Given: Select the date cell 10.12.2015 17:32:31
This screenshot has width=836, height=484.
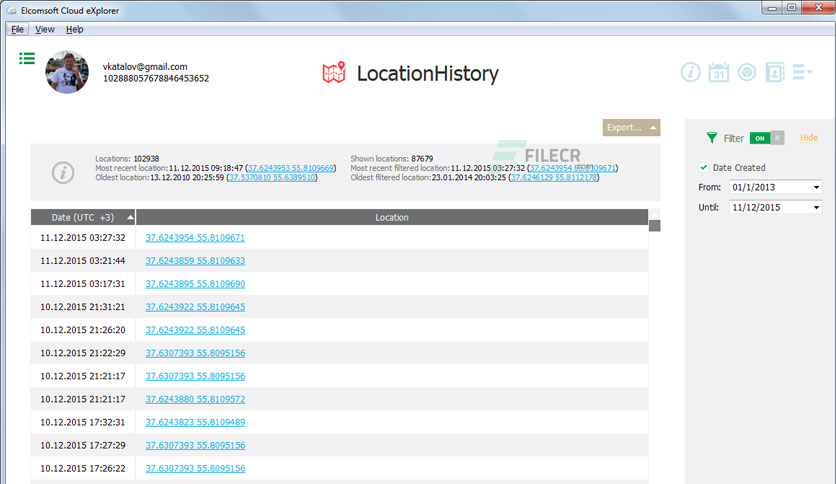Looking at the screenshot, I should pos(83,422).
